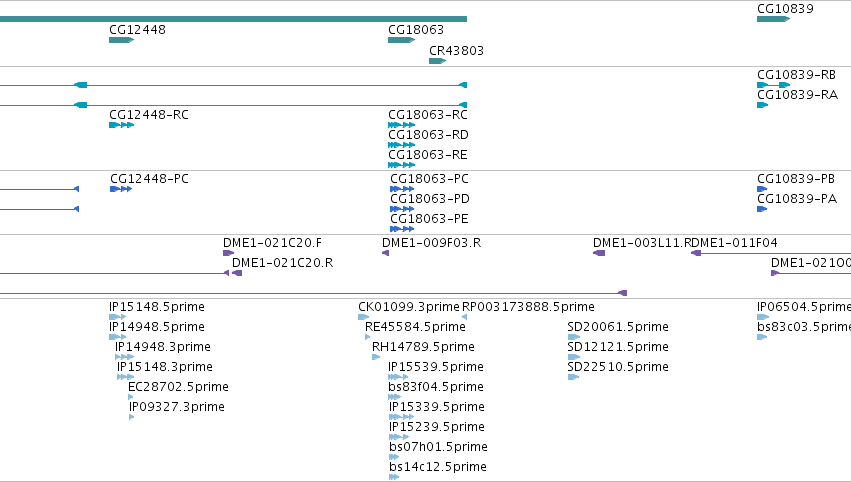Select the DME1-009F03.R marker arrow
Screen dimensions: 851x482
tap(385, 253)
